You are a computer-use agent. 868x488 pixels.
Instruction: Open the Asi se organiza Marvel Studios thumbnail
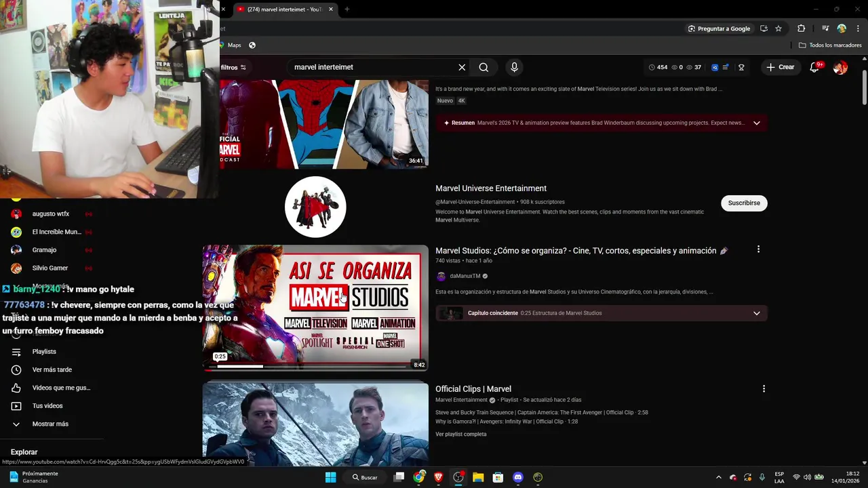[x=315, y=308]
